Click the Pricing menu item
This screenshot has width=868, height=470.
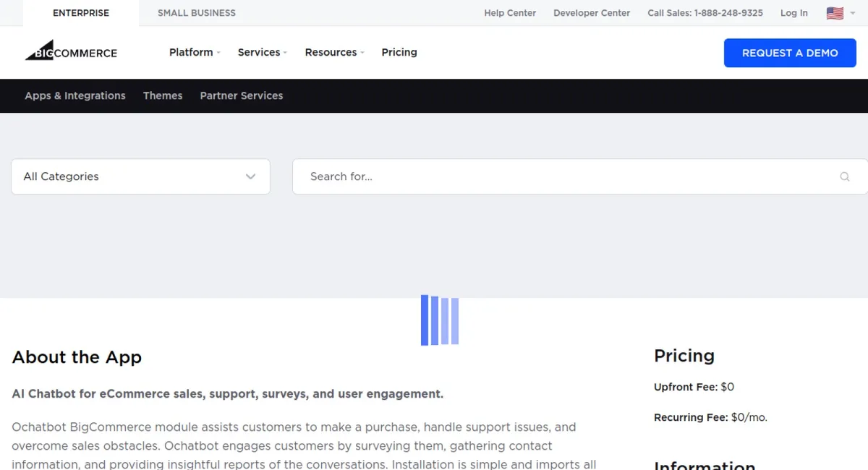[399, 52]
